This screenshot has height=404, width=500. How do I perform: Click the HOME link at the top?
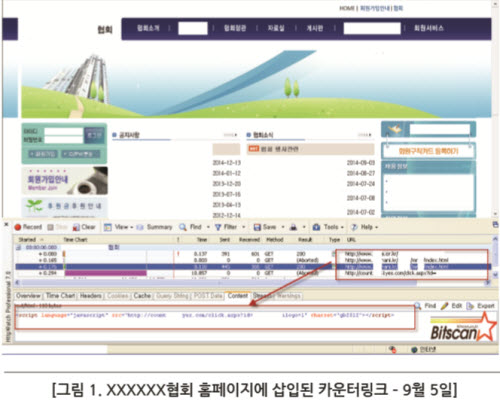[x=347, y=8]
